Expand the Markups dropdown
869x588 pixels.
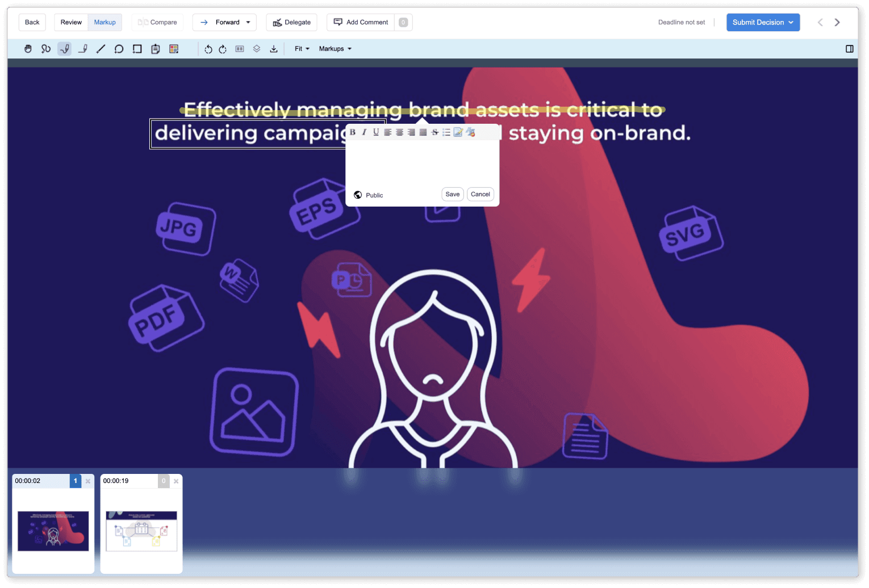click(335, 49)
